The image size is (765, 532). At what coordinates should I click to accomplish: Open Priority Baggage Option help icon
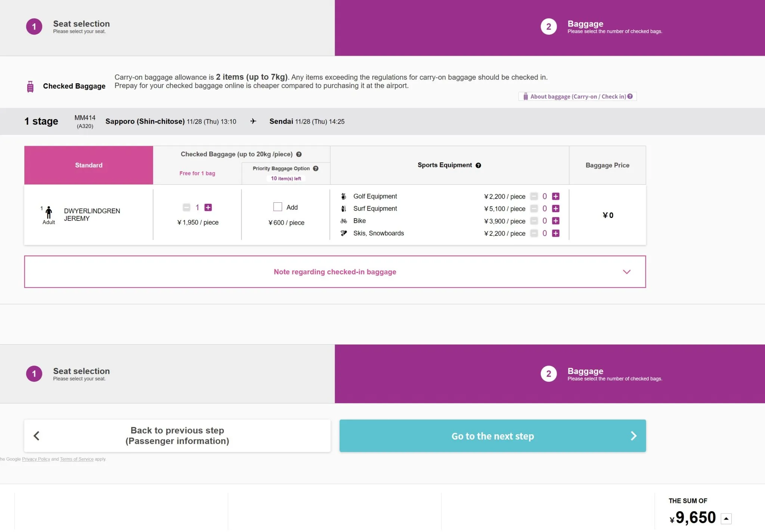pyautogui.click(x=316, y=168)
